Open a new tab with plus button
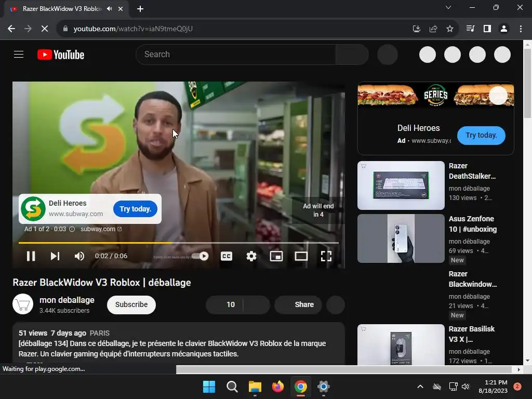The image size is (532, 399). coord(140,9)
